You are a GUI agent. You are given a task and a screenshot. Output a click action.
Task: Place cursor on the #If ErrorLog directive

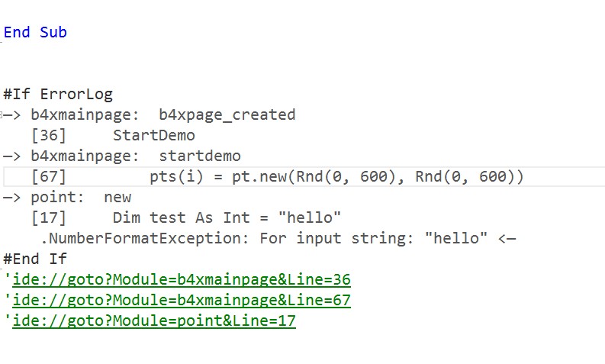(58, 95)
